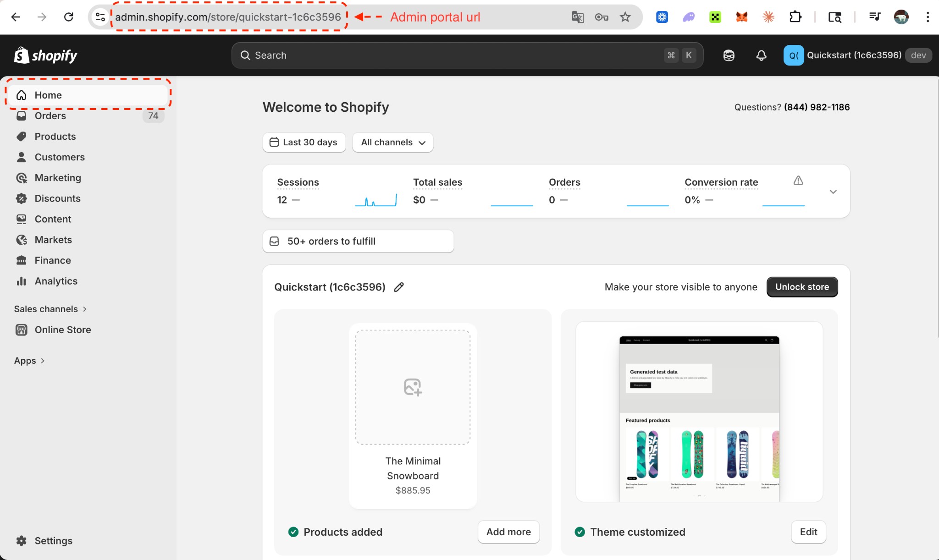The image size is (939, 560).
Task: Edit the Quickstart store name with pencil icon
Action: 398,287
